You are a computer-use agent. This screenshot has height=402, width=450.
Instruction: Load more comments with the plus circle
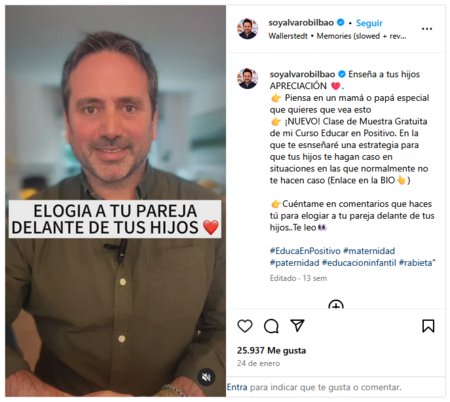[x=336, y=304]
